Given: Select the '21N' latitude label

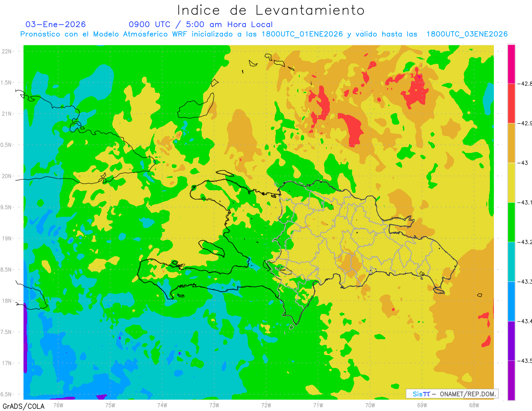Looking at the screenshot, I should [x=7, y=114].
